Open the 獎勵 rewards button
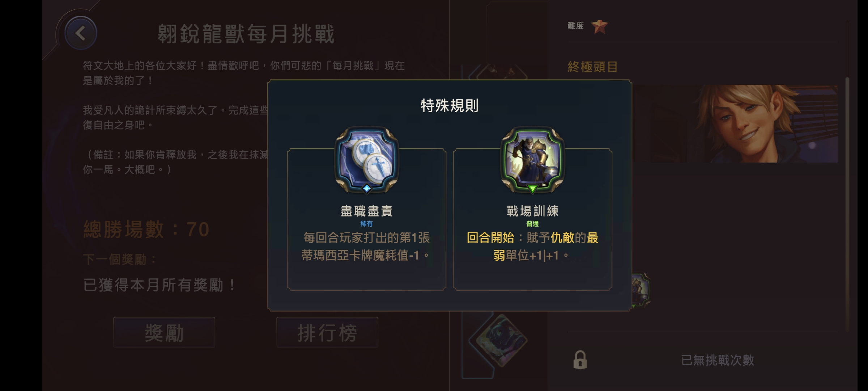 (x=164, y=332)
